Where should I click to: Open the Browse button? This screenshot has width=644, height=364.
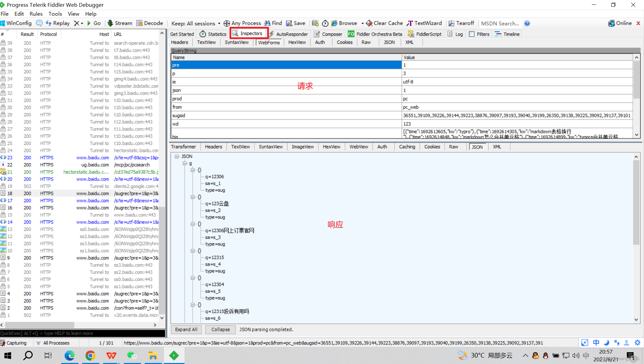click(344, 23)
